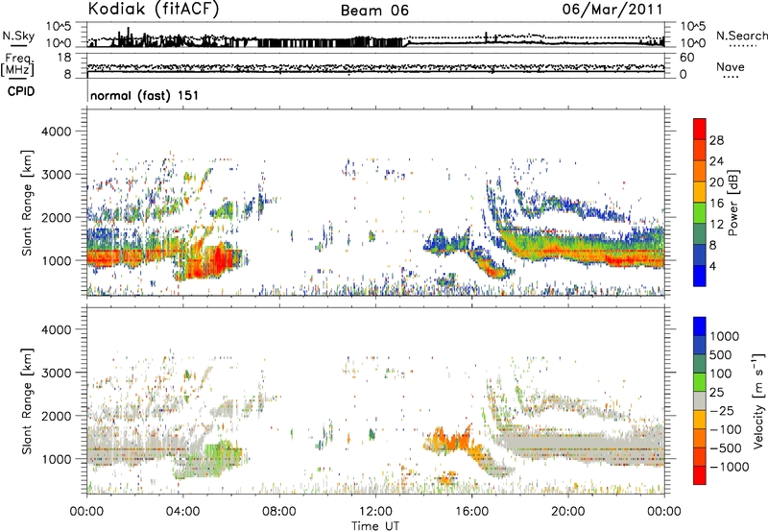Click the blue bottom of Power colorbar
Viewport: 768px width, 532px height.
coord(700,276)
